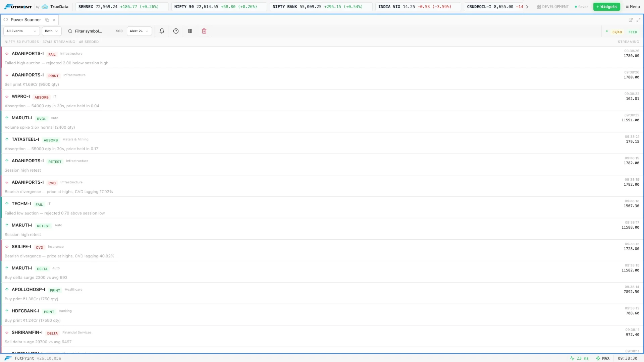Click the CRUDEOIL-I ticker
Viewport: 644px width, 362px height.
point(493,7)
